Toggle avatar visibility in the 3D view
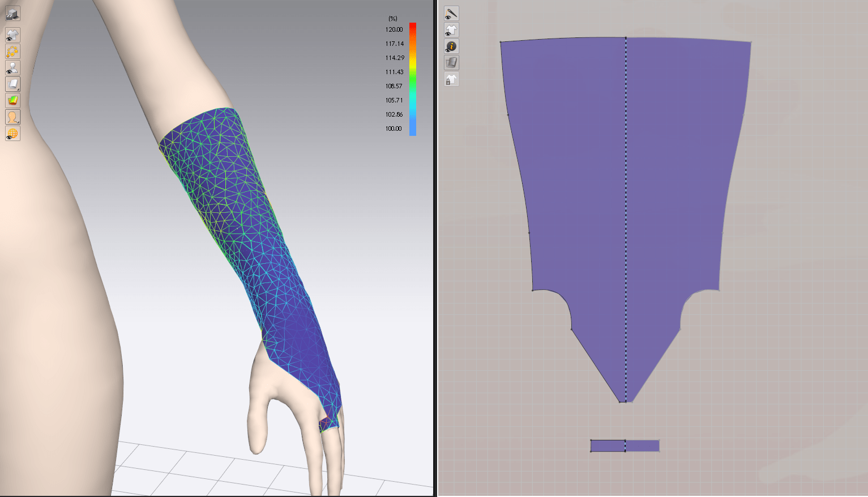868x497 pixels. tap(12, 68)
